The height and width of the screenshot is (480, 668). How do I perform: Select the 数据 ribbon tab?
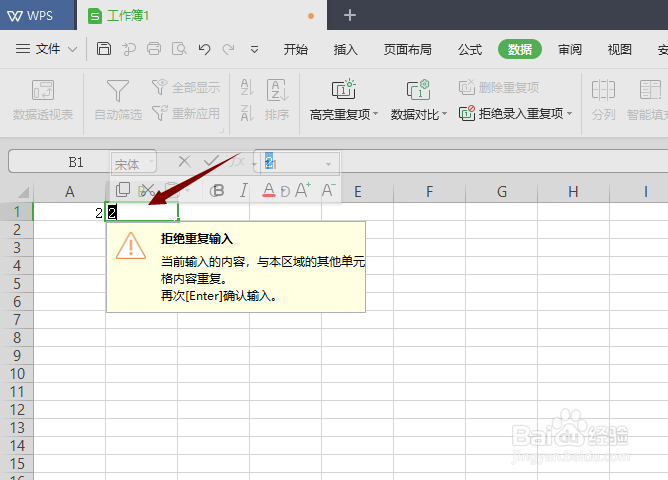tap(520, 49)
